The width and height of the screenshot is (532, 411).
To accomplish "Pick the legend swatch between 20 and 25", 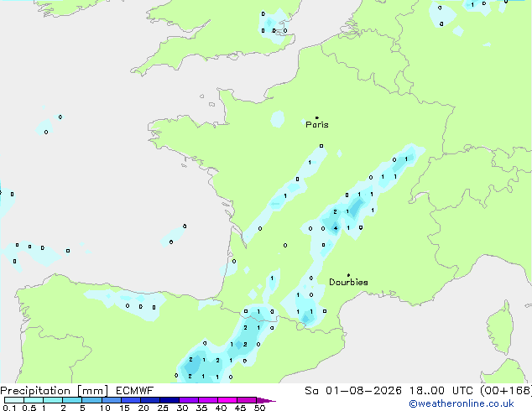I will pos(149,400).
